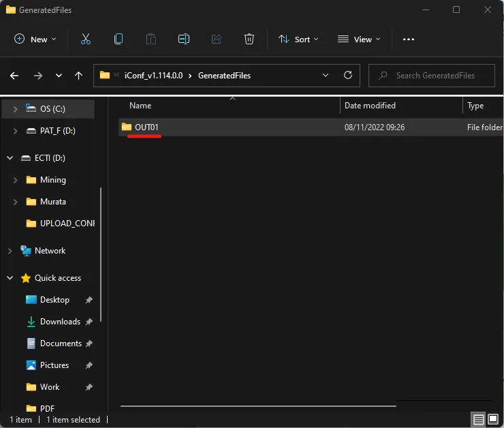Viewport: 504px width, 428px height.
Task: Click iConf_v1.114.0.0 in the address bar
Action: 154,76
